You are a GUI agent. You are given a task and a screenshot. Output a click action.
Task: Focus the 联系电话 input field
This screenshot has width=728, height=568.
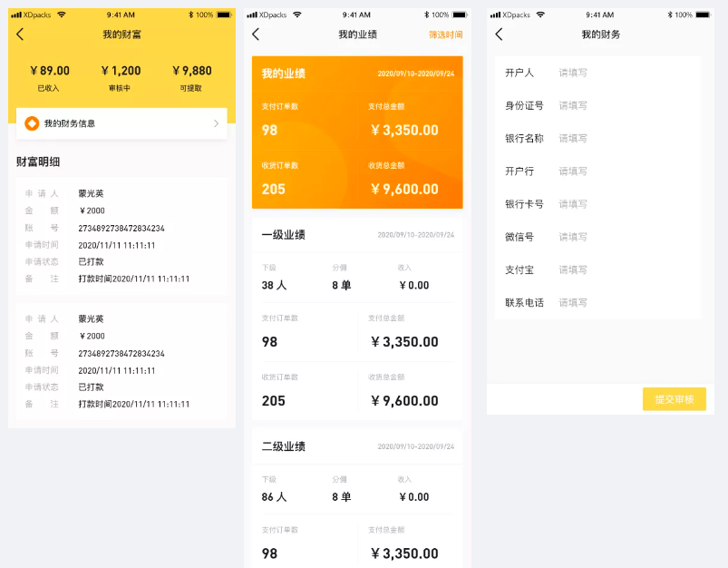pyautogui.click(x=626, y=302)
